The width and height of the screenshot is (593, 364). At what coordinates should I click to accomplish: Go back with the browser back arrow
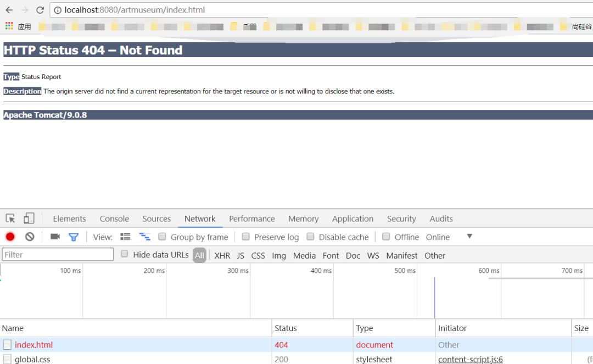coord(9,10)
